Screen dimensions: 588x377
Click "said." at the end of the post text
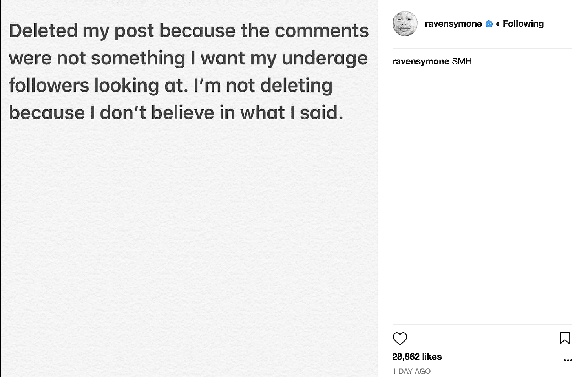(321, 113)
